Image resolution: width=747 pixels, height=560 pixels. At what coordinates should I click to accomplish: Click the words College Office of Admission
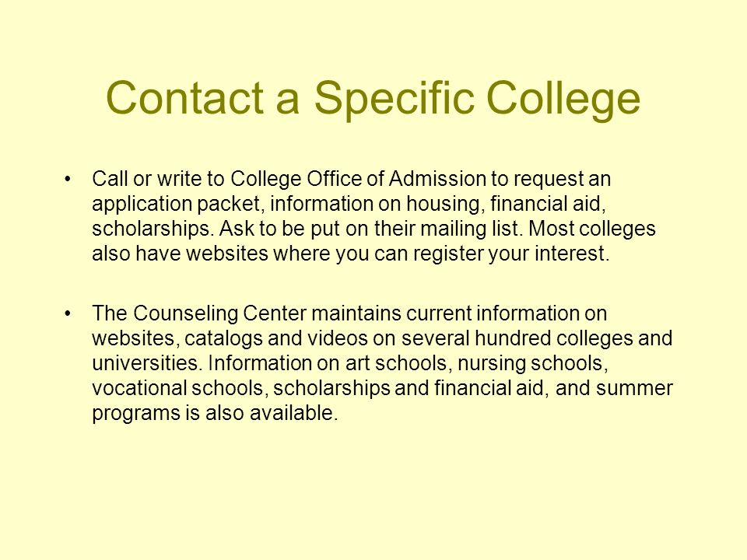coord(358,179)
